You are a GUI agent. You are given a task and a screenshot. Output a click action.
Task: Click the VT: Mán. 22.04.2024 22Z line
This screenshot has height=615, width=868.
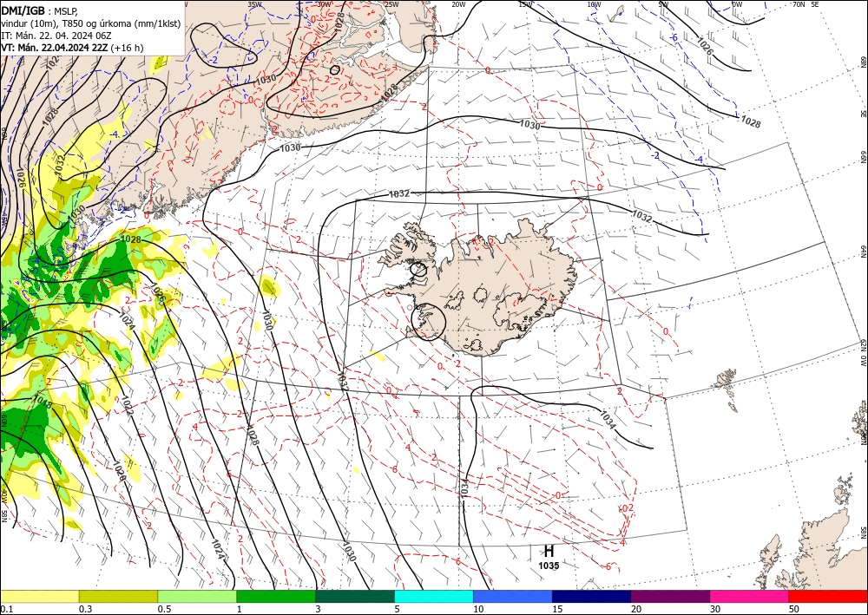72,48
